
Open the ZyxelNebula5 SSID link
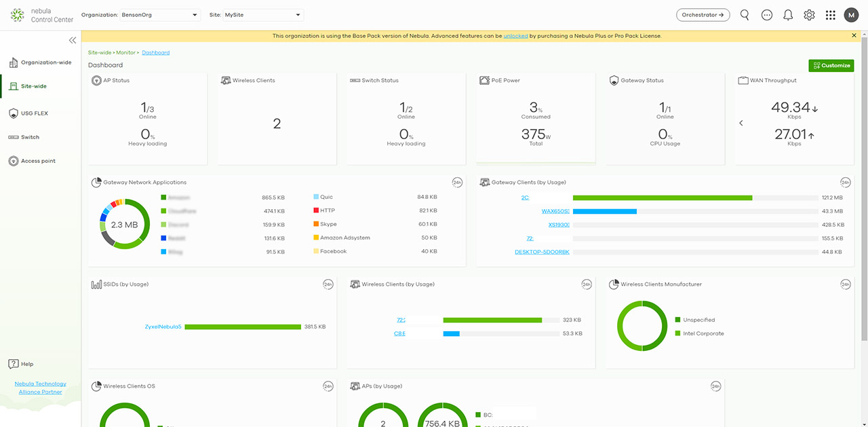[x=163, y=327]
